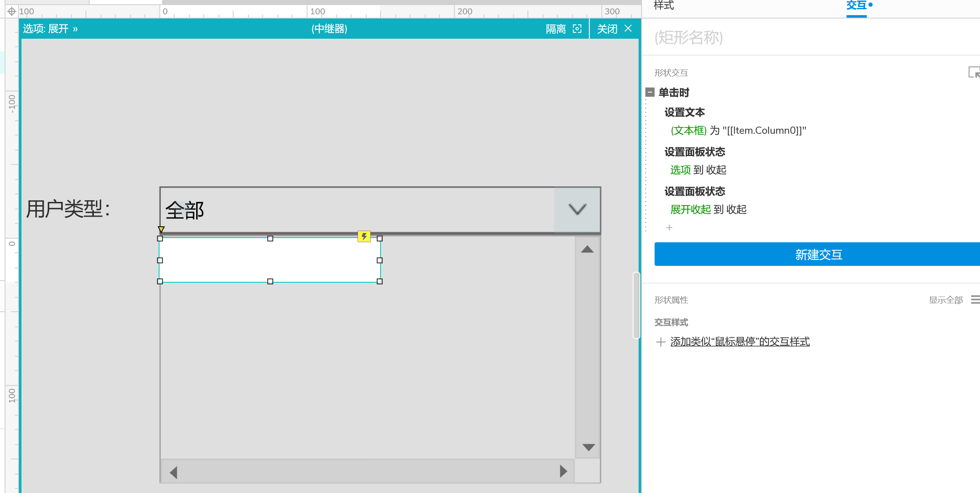
Task: Click the isolate (隔离) focus icon
Action: pyautogui.click(x=577, y=29)
